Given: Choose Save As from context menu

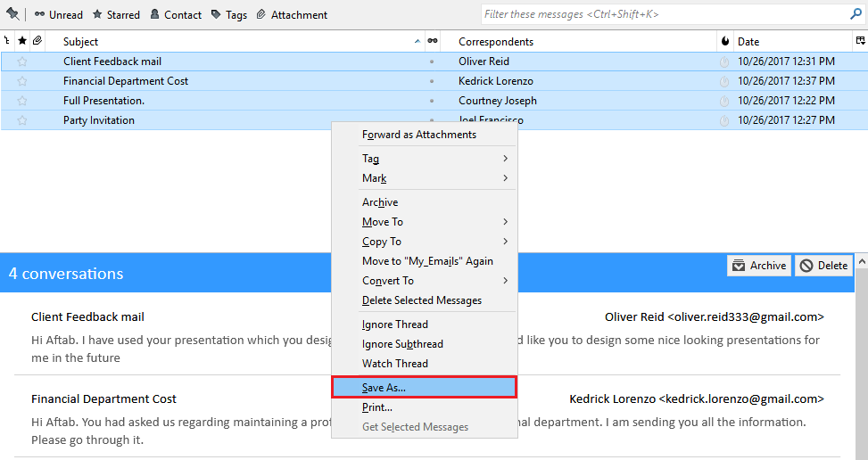Looking at the screenshot, I should coord(425,387).
